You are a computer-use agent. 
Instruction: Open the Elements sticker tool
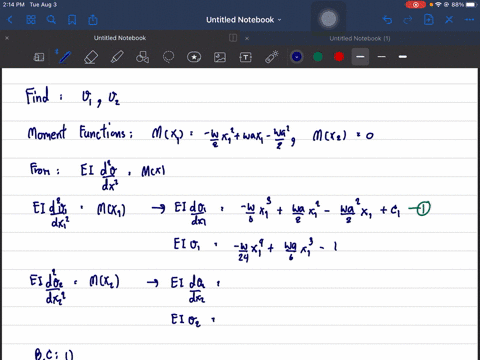(194, 57)
